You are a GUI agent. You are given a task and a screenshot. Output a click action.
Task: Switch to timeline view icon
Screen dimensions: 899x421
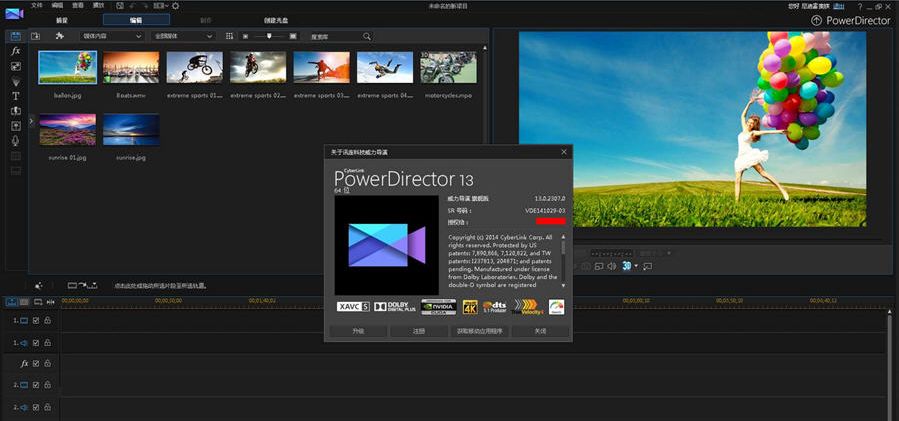coord(12,301)
